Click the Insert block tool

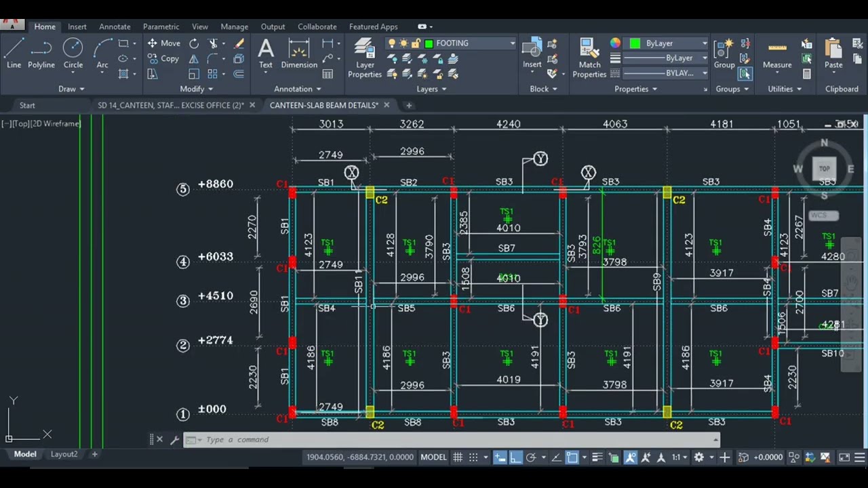coord(532,53)
